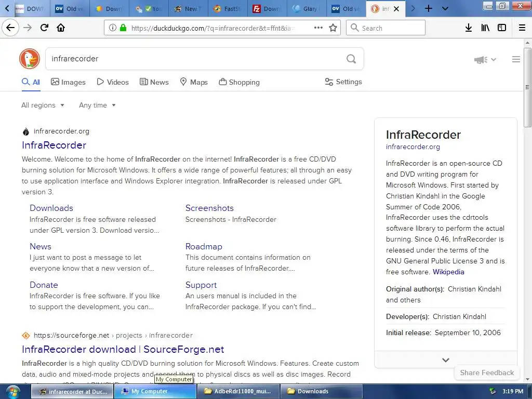Switch to My Computer taskbar window
532x399 pixels.
(155, 392)
